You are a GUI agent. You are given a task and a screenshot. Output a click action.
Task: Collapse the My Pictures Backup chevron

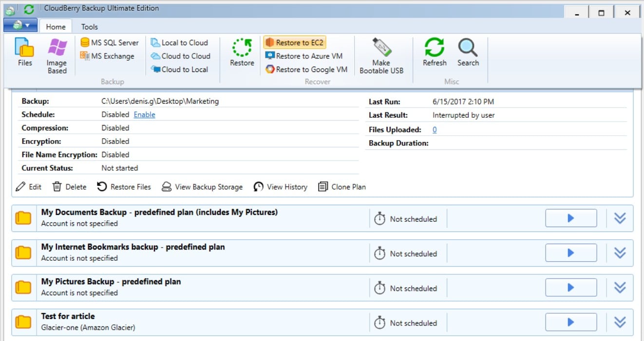[x=620, y=287]
